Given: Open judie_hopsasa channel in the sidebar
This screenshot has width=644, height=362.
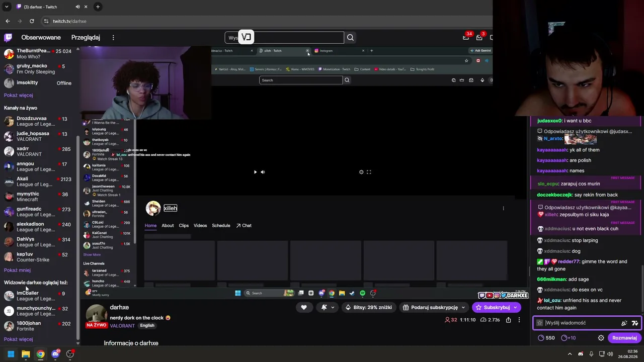Looking at the screenshot, I should click(x=38, y=136).
